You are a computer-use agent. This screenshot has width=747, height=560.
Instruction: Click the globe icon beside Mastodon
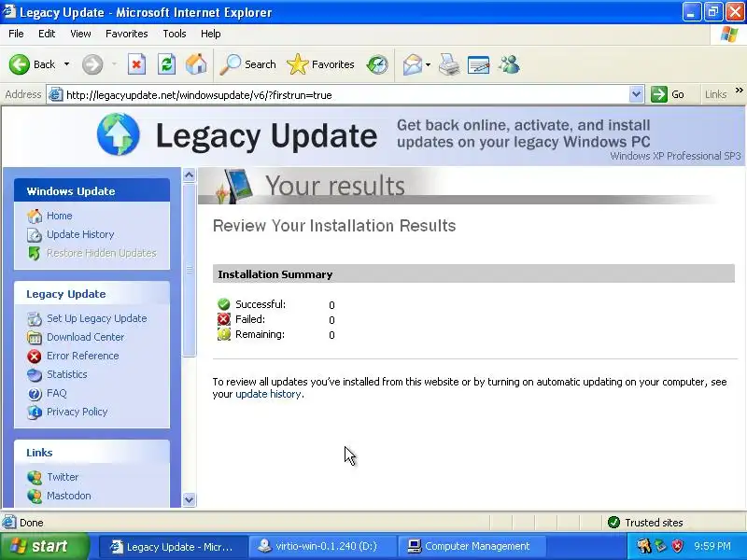[x=35, y=497]
